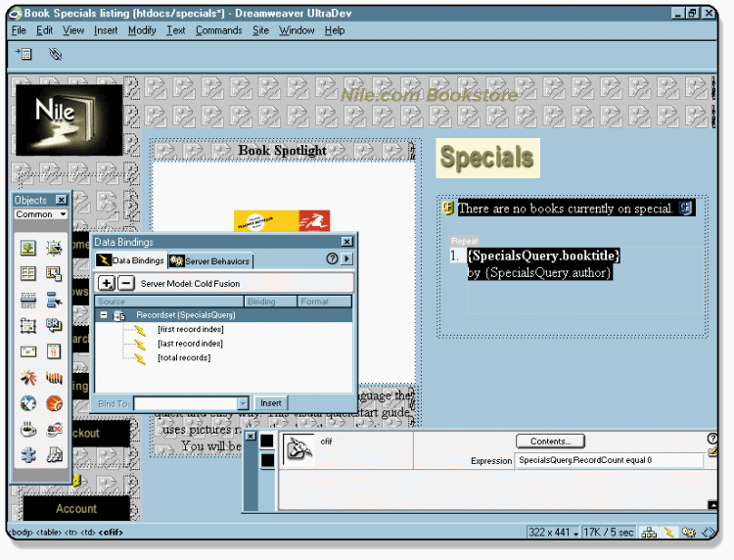Close the Data Bindings panel
This screenshot has width=734, height=560.
pyautogui.click(x=346, y=242)
